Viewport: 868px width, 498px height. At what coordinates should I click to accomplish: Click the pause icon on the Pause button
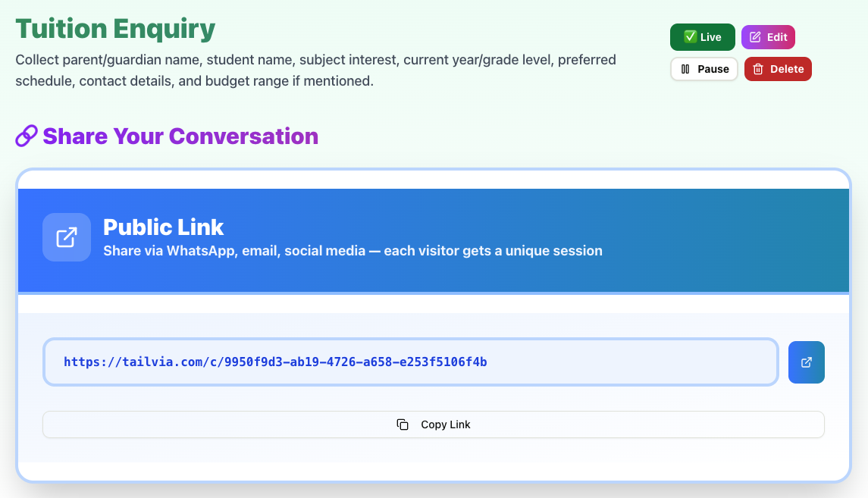click(x=686, y=68)
